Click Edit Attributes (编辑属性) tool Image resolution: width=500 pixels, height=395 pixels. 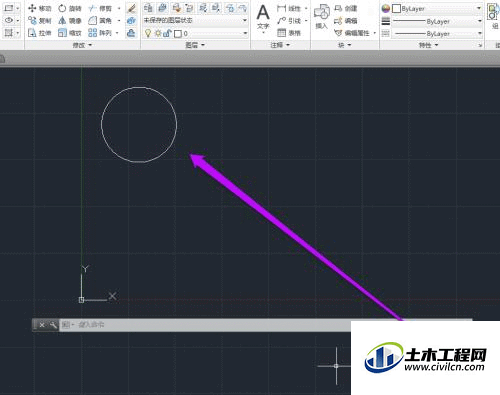click(x=352, y=33)
